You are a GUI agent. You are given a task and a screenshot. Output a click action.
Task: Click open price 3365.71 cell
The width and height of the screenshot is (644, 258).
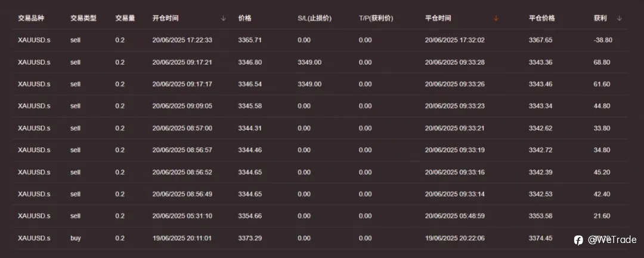click(250, 40)
